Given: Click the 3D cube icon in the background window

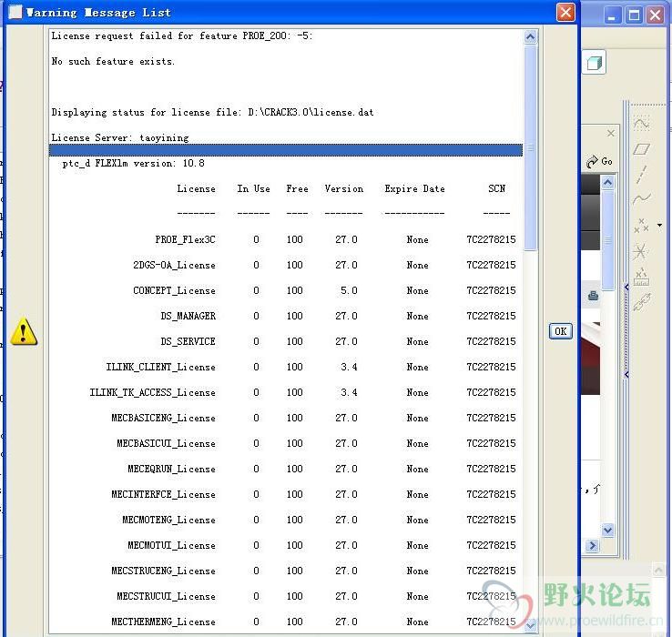Looking at the screenshot, I should [594, 63].
